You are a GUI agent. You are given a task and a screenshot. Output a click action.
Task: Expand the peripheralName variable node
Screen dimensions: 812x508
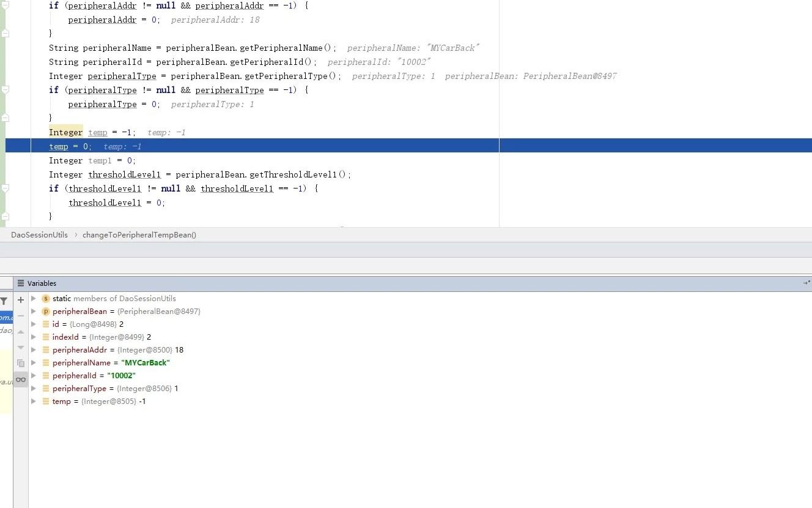point(34,363)
